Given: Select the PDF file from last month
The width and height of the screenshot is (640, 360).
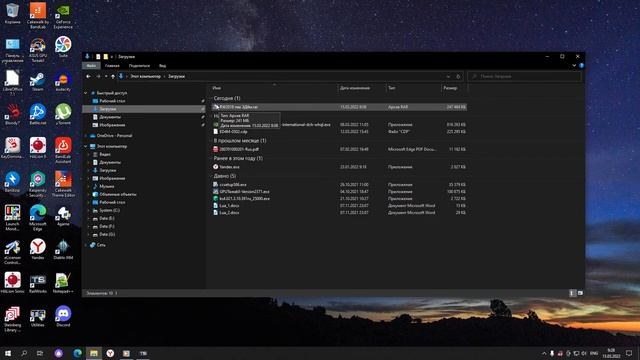Looking at the screenshot, I should click(x=339, y=149).
